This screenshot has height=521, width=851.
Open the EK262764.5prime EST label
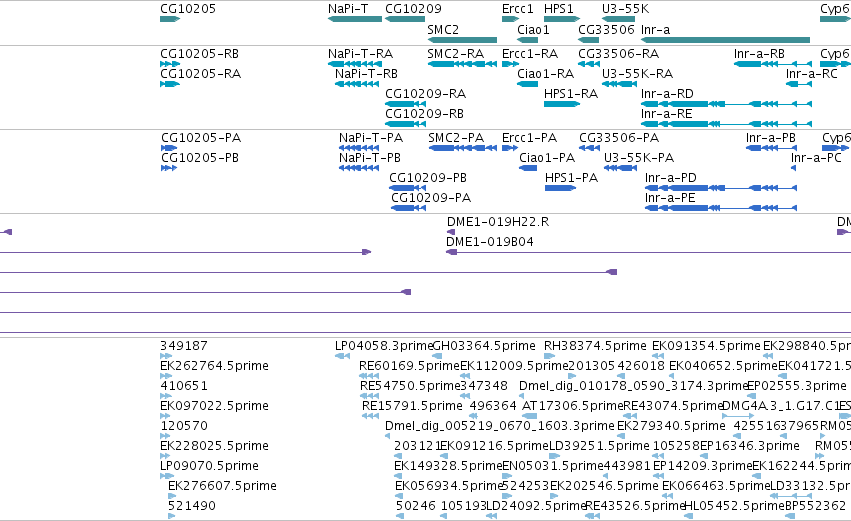tap(214, 366)
